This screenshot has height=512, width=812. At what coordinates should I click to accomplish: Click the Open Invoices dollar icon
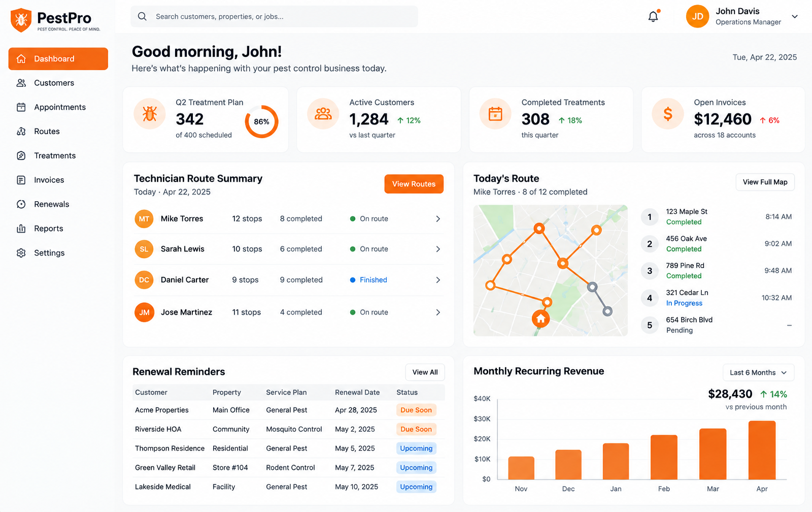[x=668, y=114]
